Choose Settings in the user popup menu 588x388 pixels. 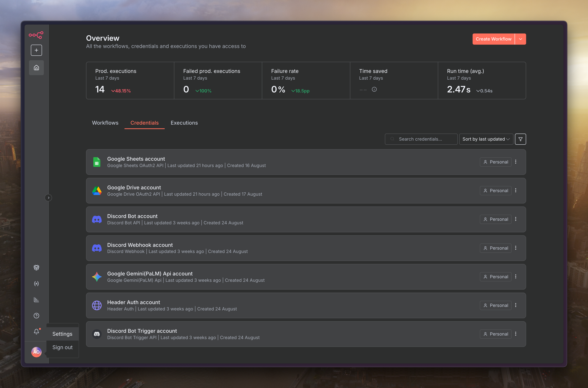click(x=62, y=334)
